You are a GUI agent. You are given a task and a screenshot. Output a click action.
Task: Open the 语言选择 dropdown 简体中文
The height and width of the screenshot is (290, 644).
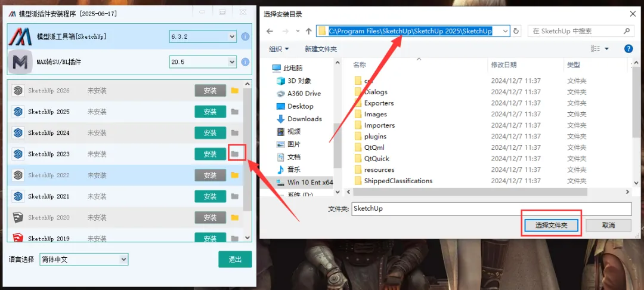tap(84, 260)
